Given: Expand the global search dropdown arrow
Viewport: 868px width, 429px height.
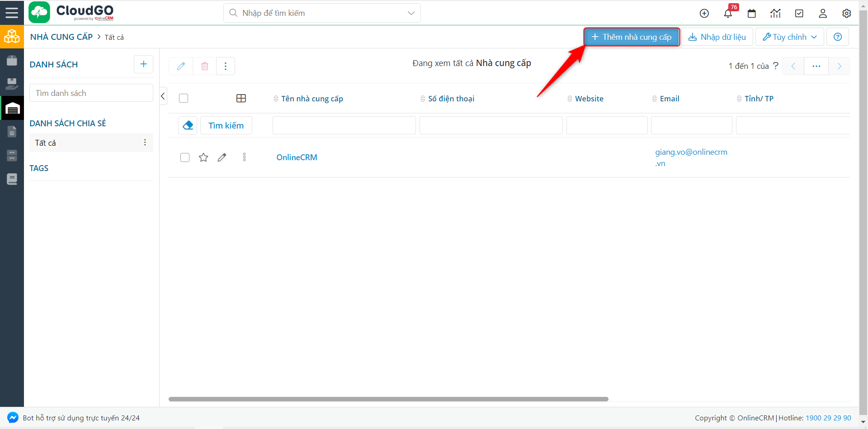Looking at the screenshot, I should point(411,13).
